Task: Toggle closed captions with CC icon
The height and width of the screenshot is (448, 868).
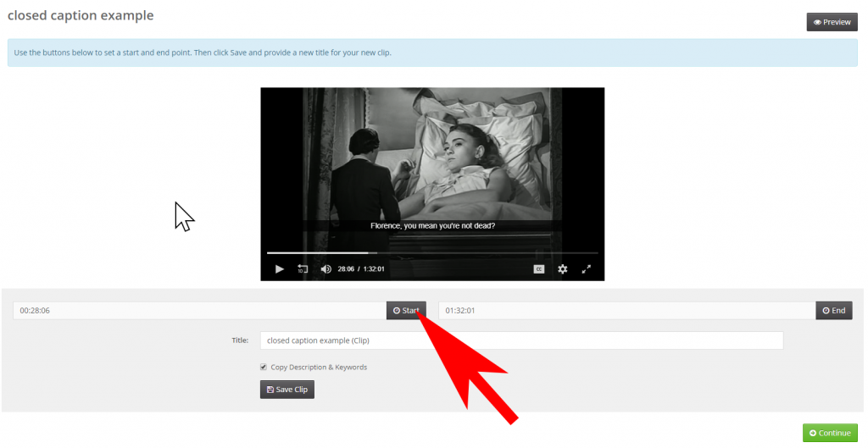Action: pos(538,268)
